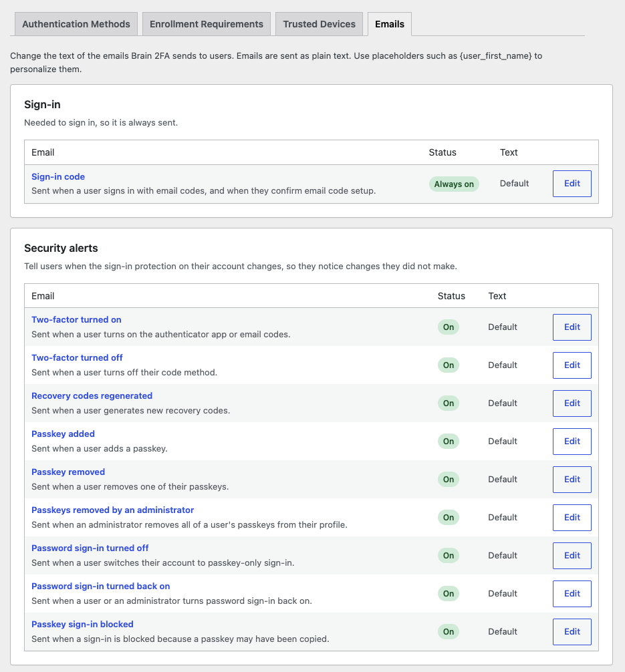Image resolution: width=625 pixels, height=672 pixels.
Task: Open the Passkey removed link
Action: click(68, 472)
